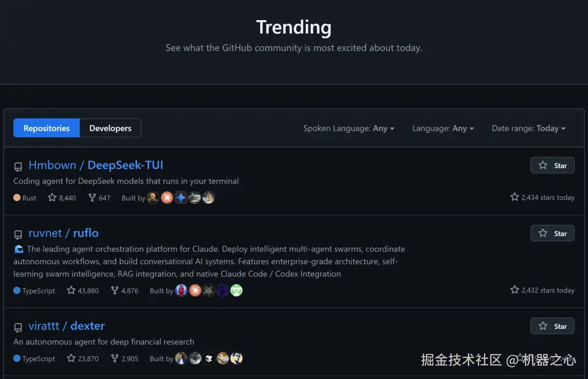Switch to the Developers tab
The image size is (588, 379).
(x=110, y=128)
